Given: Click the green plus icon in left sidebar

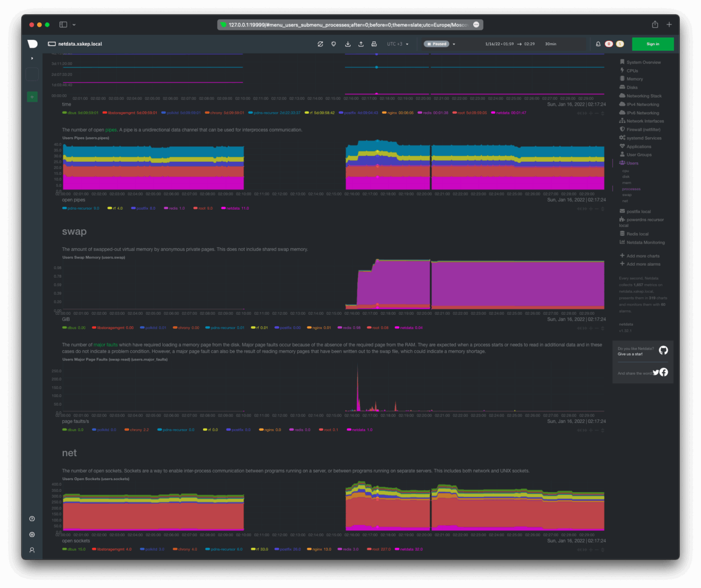Looking at the screenshot, I should pos(32,96).
